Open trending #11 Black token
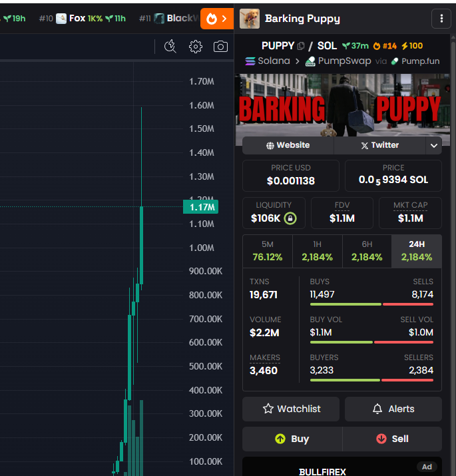The image size is (456, 476). click(x=169, y=19)
